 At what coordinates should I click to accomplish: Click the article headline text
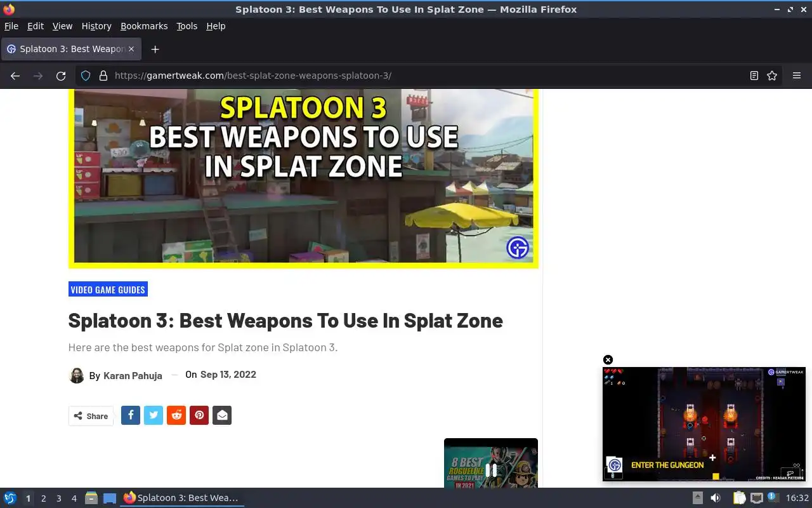click(285, 321)
